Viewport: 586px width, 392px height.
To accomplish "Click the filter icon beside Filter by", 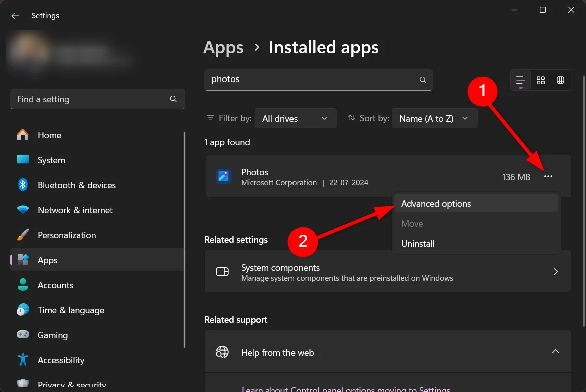I will point(210,118).
